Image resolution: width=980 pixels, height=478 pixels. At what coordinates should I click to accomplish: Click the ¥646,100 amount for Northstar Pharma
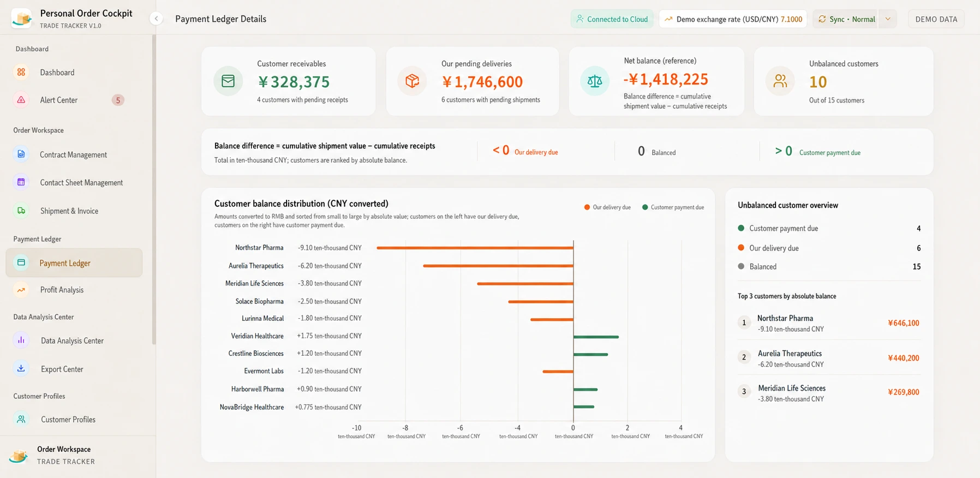click(904, 323)
